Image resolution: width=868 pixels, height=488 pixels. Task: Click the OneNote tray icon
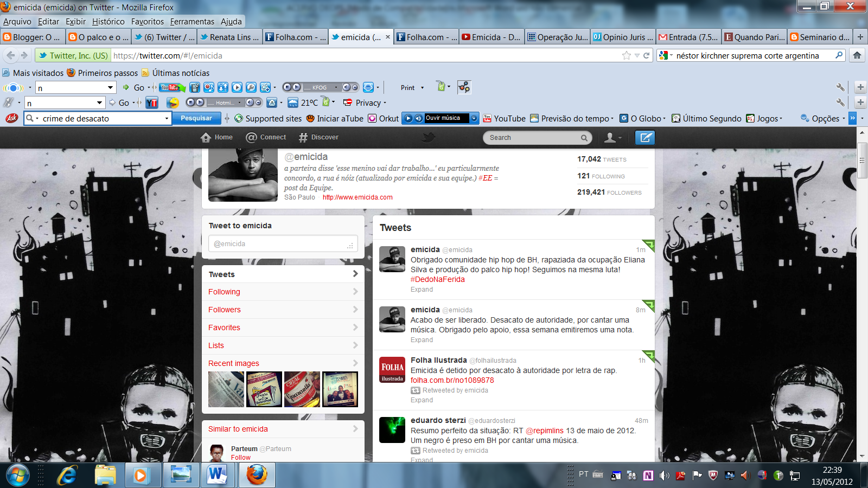coord(648,476)
